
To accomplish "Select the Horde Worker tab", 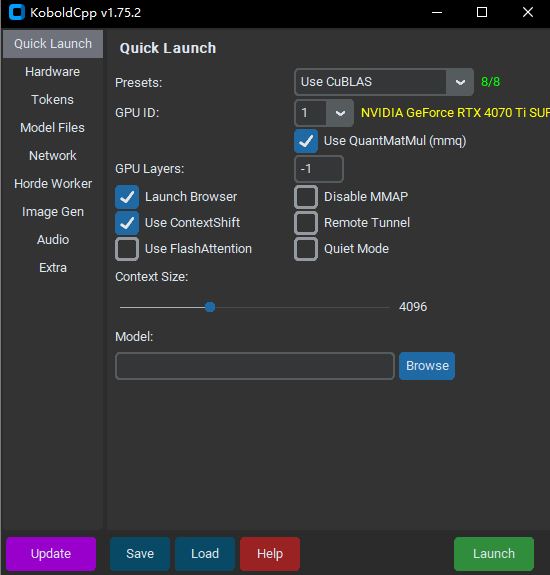I will point(53,184).
